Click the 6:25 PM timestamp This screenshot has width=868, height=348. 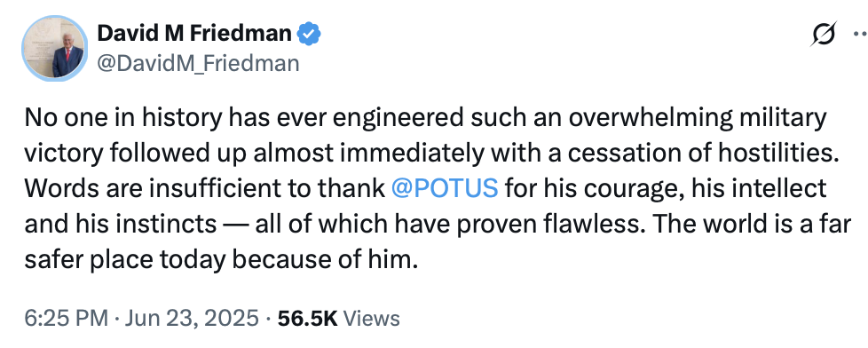66,319
